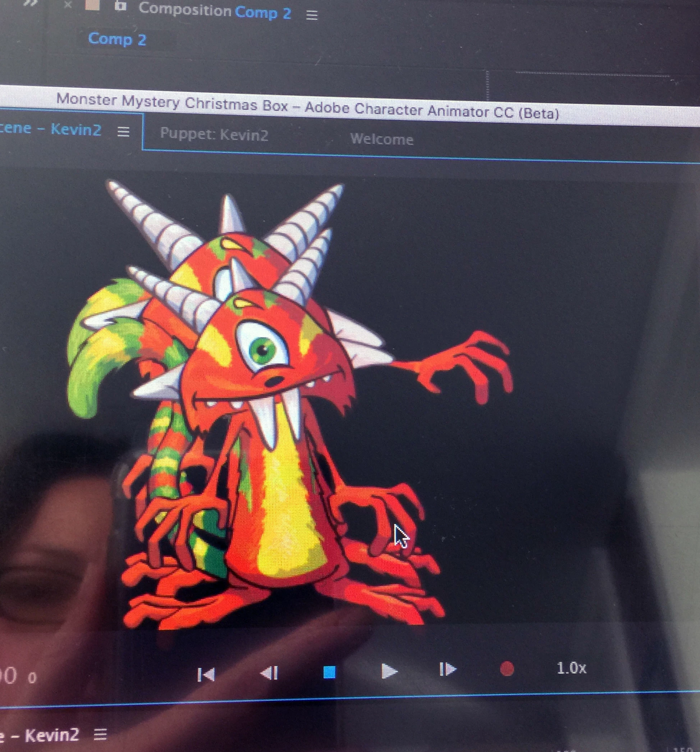The width and height of the screenshot is (700, 752).
Task: Click the double chevron overflow icon
Action: (x=31, y=3)
